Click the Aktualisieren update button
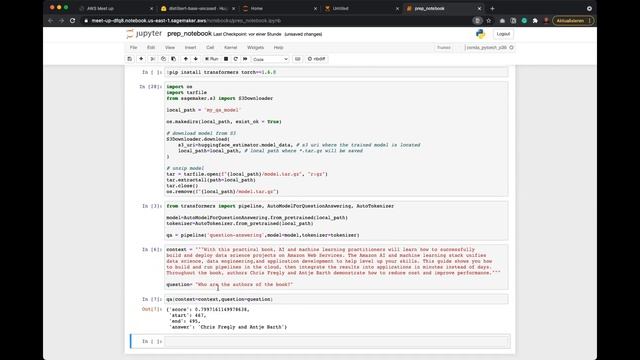Screen dimensions: 640x360 click(x=573, y=20)
